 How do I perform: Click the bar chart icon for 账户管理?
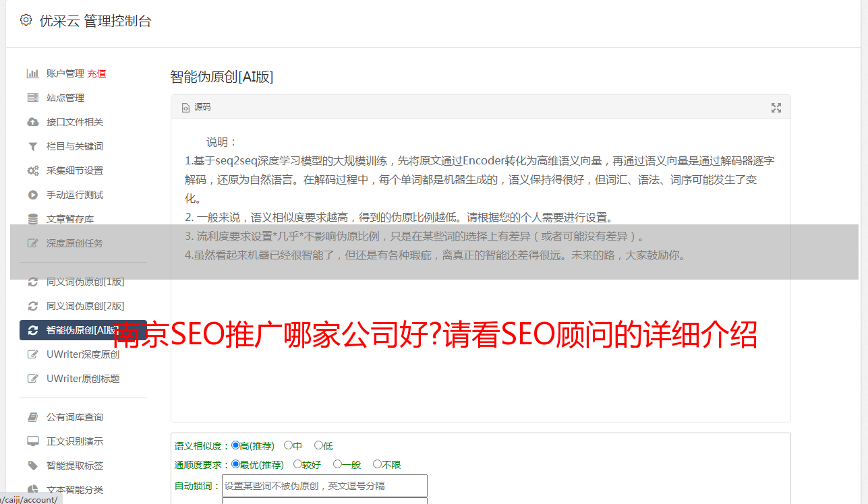32,73
